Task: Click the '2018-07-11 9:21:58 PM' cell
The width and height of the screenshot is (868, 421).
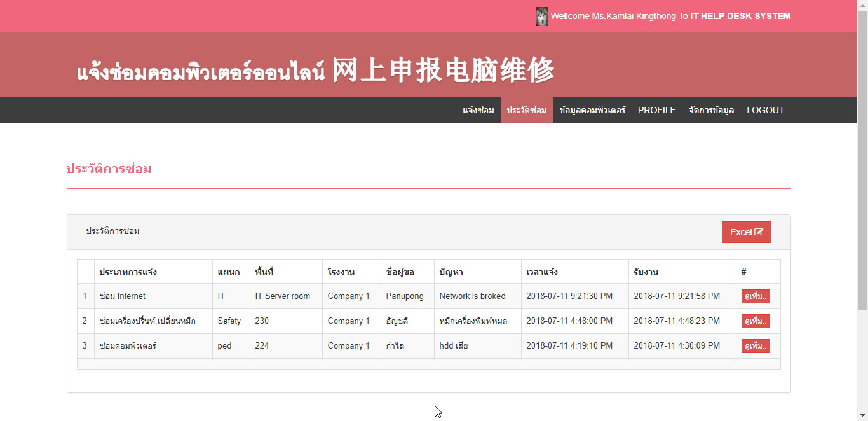Action: [682, 296]
